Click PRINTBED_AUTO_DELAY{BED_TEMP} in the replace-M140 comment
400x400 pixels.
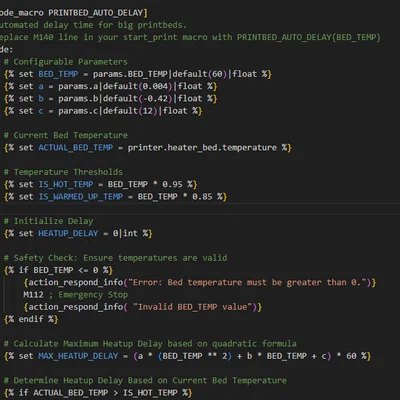point(309,37)
